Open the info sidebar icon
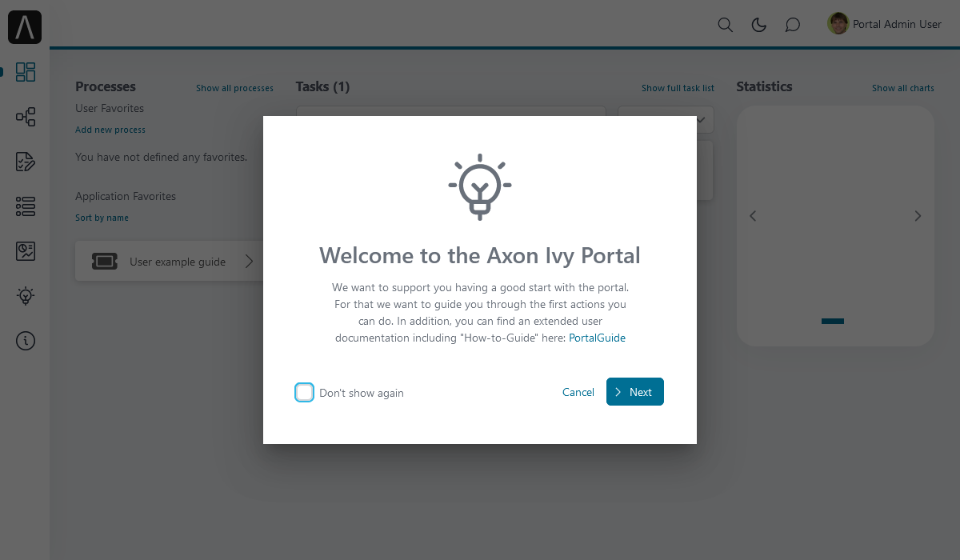960x560 pixels. click(x=26, y=341)
